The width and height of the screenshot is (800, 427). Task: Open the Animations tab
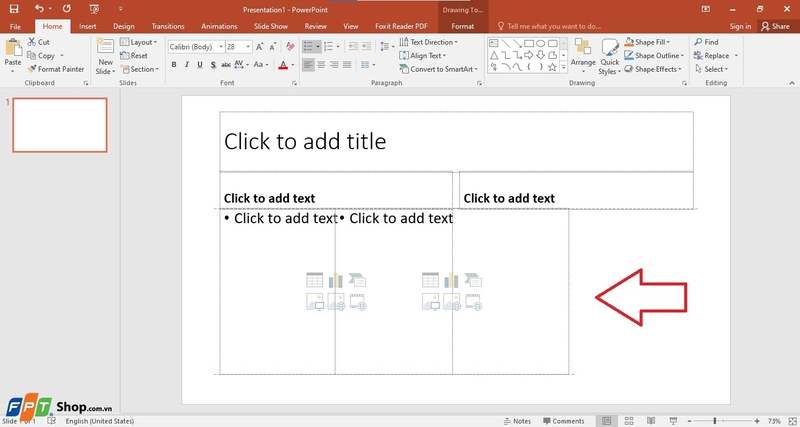tap(219, 26)
